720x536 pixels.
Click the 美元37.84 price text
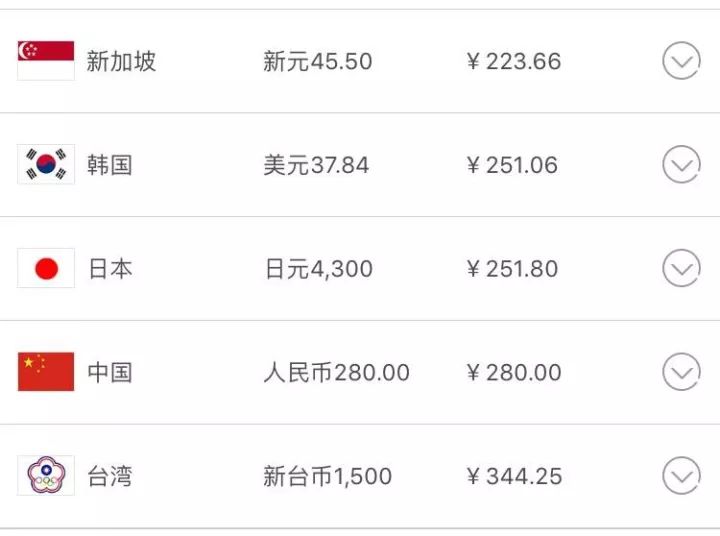(316, 165)
